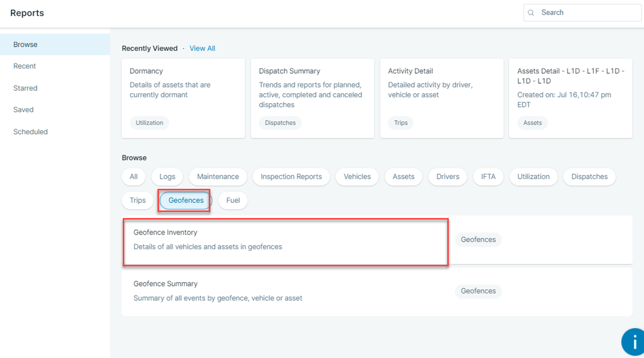The image size is (644, 358).
Task: Filter reports by Trips chip
Action: pos(137,200)
